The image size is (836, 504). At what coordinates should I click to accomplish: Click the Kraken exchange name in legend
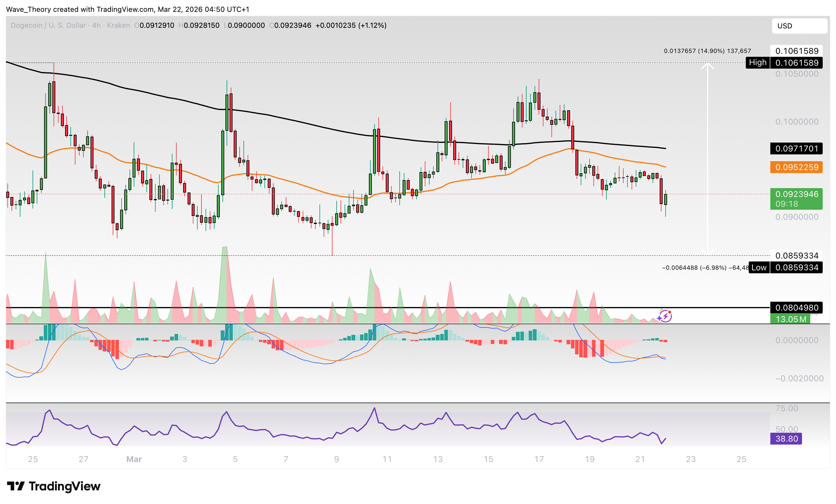[118, 25]
